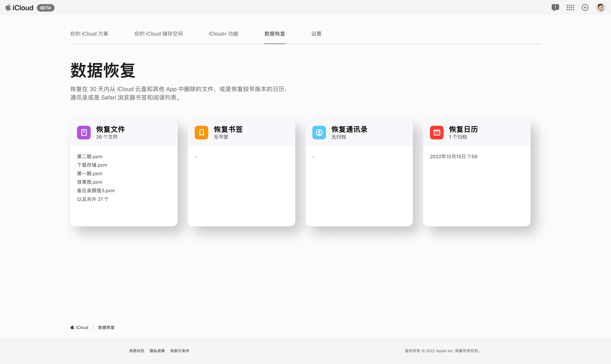Click the 条款与条件 link
The image size is (611, 364).
click(180, 351)
